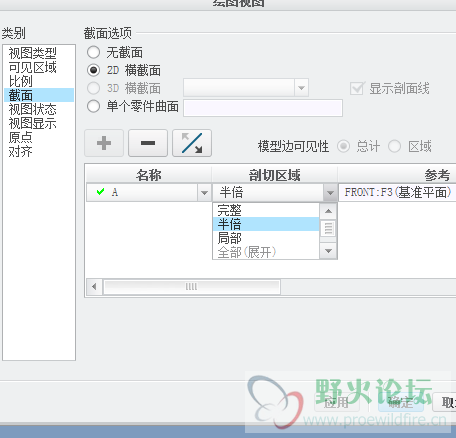
Task: Select 视图显示 in the category list
Action: (x=33, y=123)
